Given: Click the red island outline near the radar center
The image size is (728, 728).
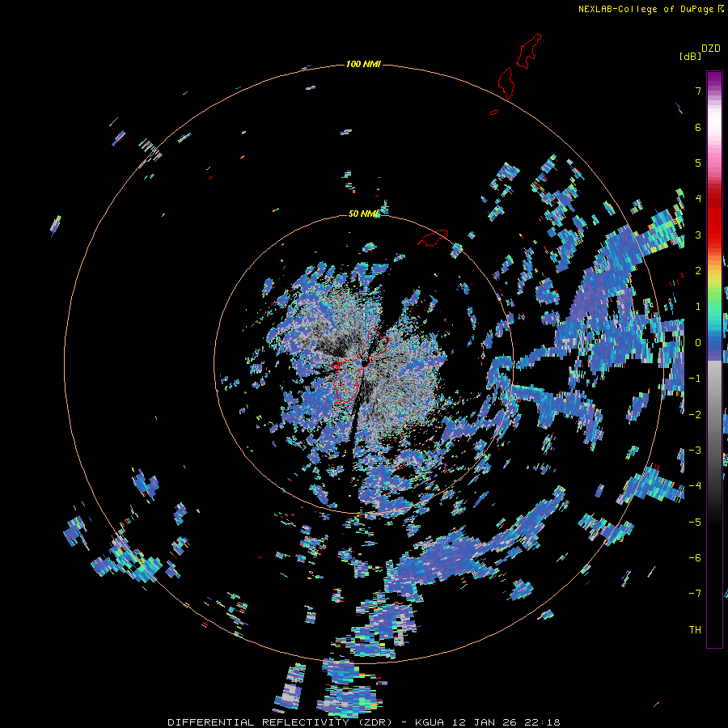Looking at the screenshot, I should [x=360, y=365].
